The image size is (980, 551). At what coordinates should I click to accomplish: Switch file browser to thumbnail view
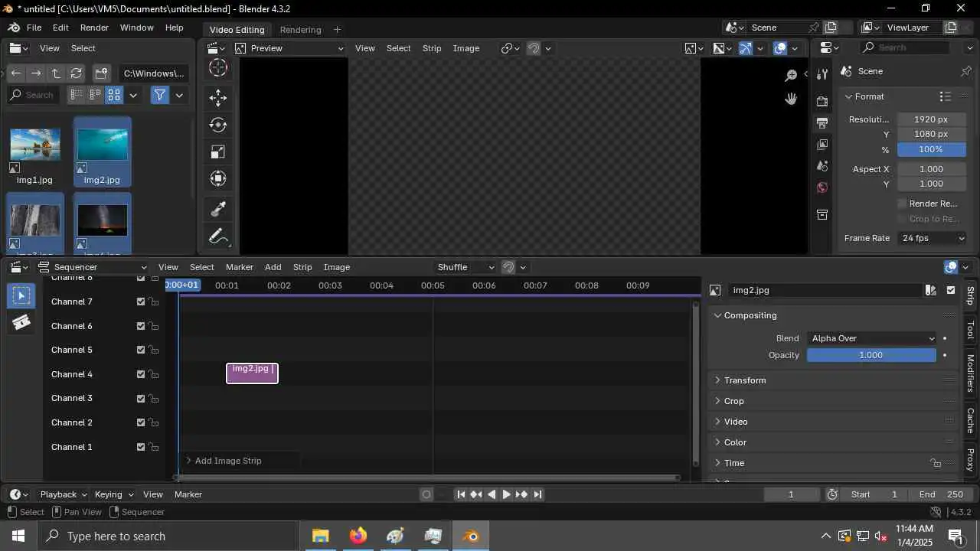pyautogui.click(x=114, y=95)
